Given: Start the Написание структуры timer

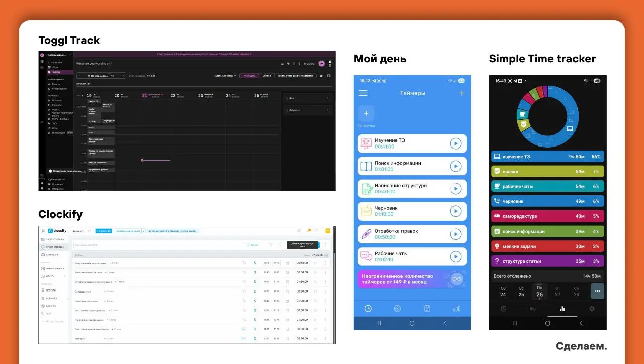Looking at the screenshot, I should [455, 189].
